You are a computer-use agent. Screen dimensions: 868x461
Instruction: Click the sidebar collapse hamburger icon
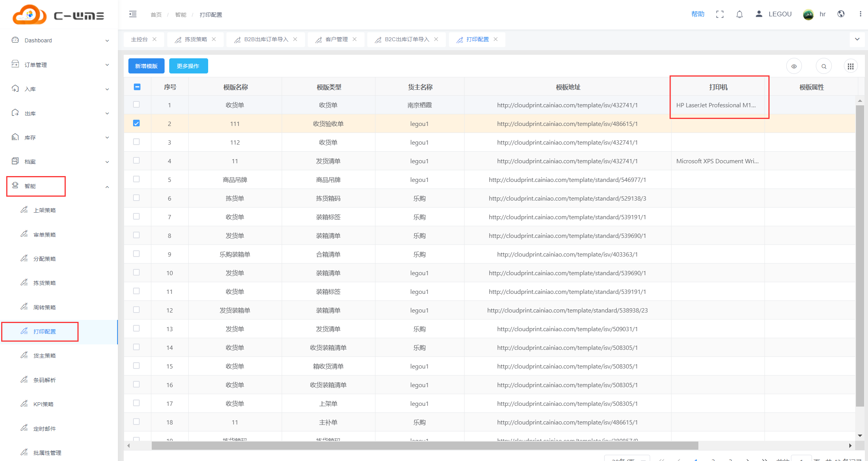[x=133, y=14]
